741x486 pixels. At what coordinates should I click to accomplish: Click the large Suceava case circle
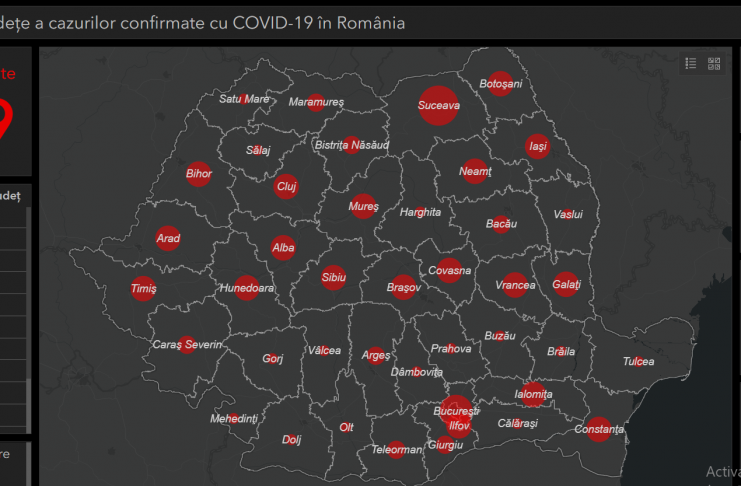pyautogui.click(x=438, y=104)
